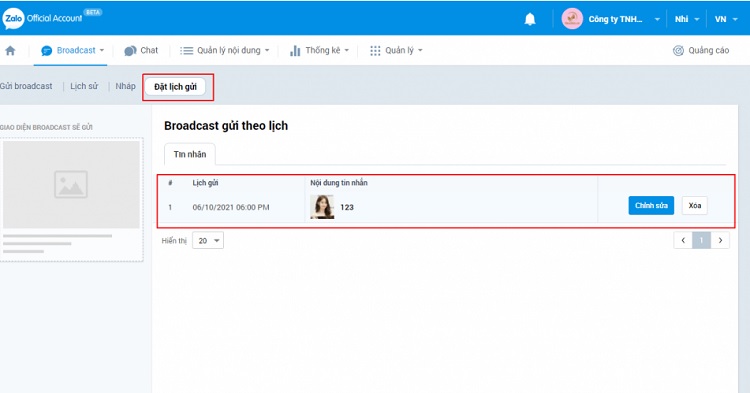This screenshot has height=393, width=750.
Task: Switch to Lịch sử tab
Action: click(x=84, y=86)
